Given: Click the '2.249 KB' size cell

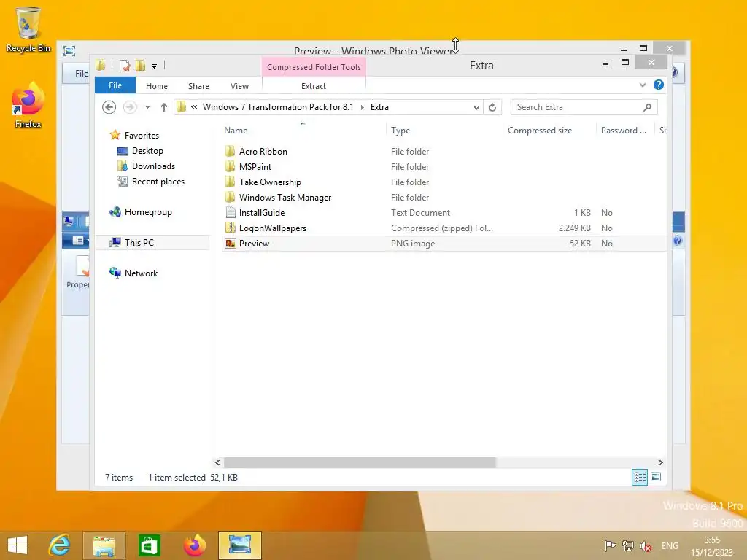Looking at the screenshot, I should [574, 228].
